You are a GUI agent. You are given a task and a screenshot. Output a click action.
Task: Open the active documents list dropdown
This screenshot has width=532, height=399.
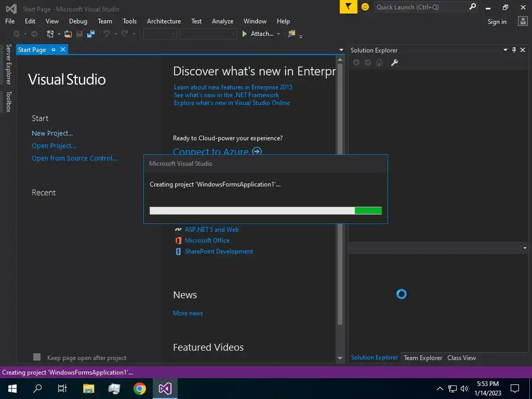[x=341, y=50]
